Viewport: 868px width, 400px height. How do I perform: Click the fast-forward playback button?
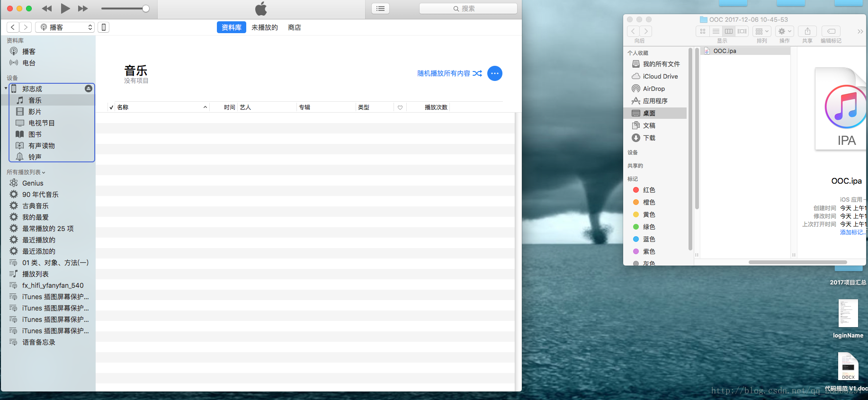pos(83,9)
